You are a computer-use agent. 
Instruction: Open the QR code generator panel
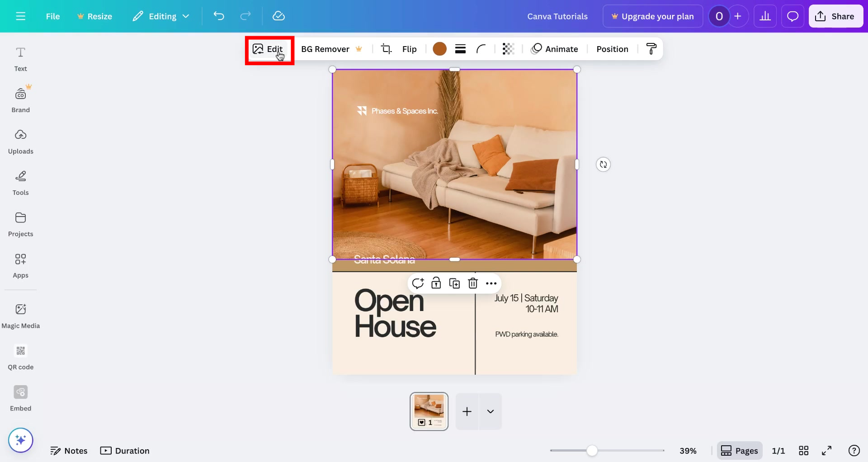point(20,357)
